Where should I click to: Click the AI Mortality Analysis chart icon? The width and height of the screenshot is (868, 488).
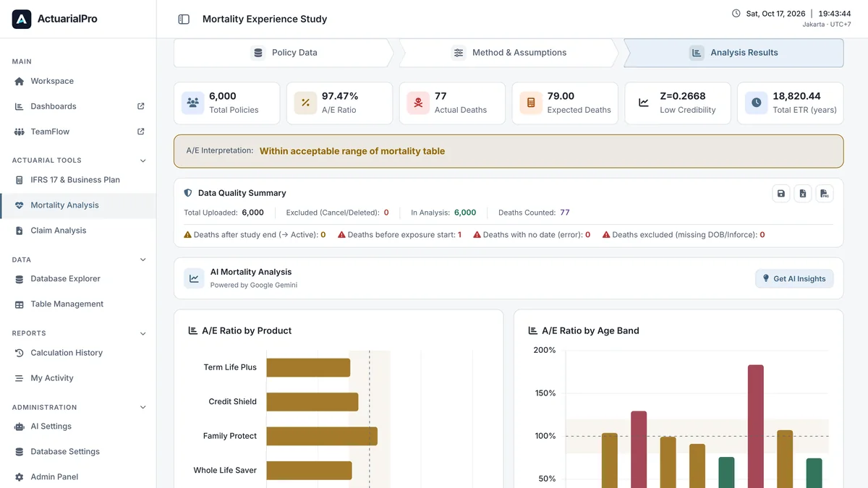[x=194, y=278]
